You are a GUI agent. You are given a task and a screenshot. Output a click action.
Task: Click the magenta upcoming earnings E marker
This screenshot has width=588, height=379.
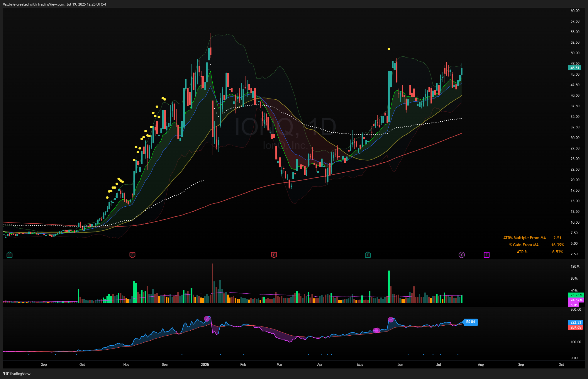(487, 255)
